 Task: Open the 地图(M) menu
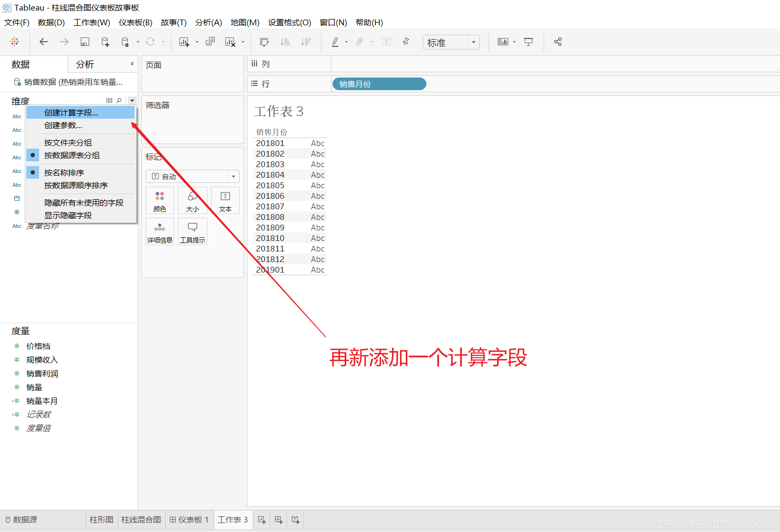click(x=245, y=23)
